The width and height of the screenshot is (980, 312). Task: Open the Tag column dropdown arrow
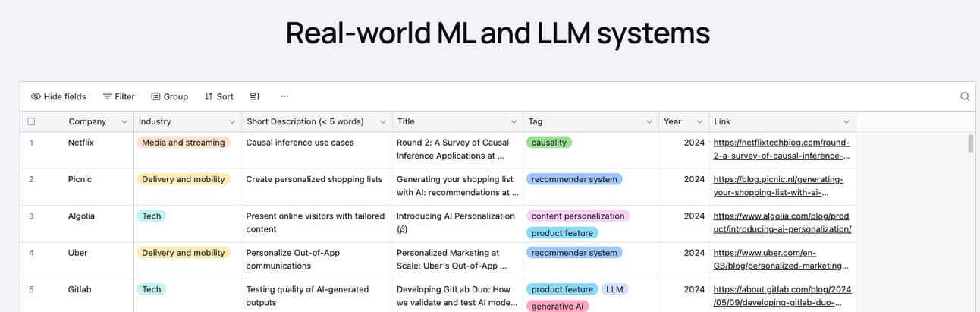tap(649, 121)
